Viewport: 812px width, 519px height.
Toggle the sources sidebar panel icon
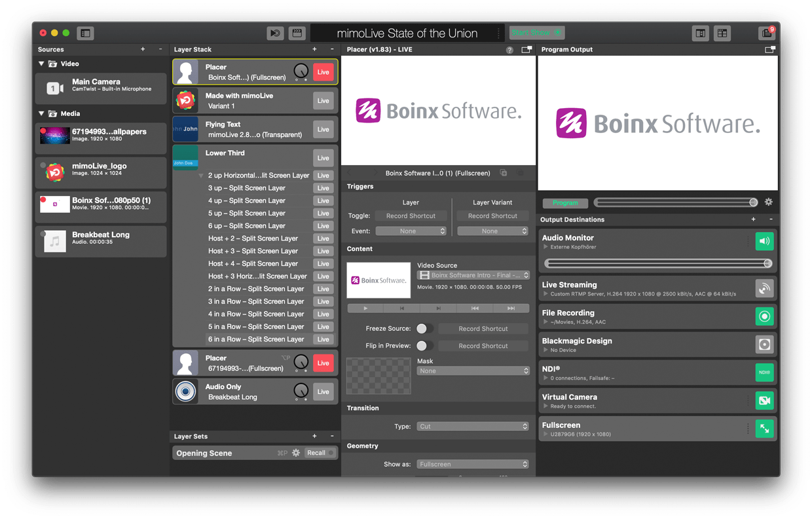85,33
